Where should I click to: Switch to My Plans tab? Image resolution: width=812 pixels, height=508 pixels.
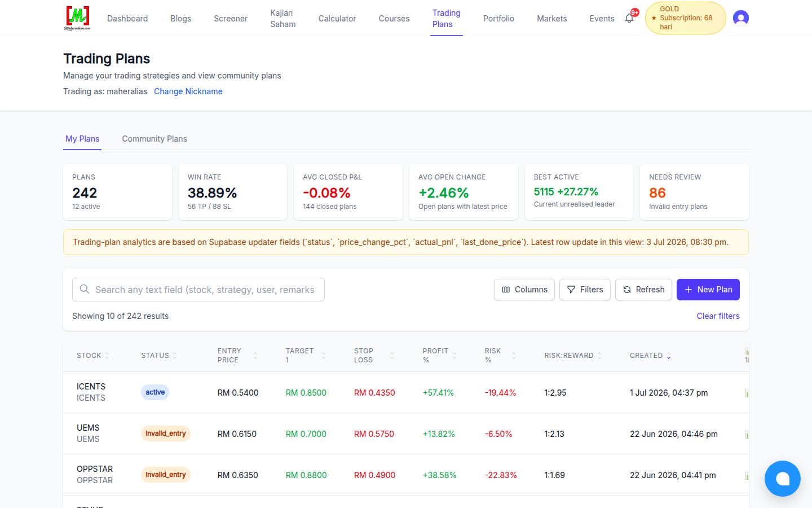click(x=82, y=139)
